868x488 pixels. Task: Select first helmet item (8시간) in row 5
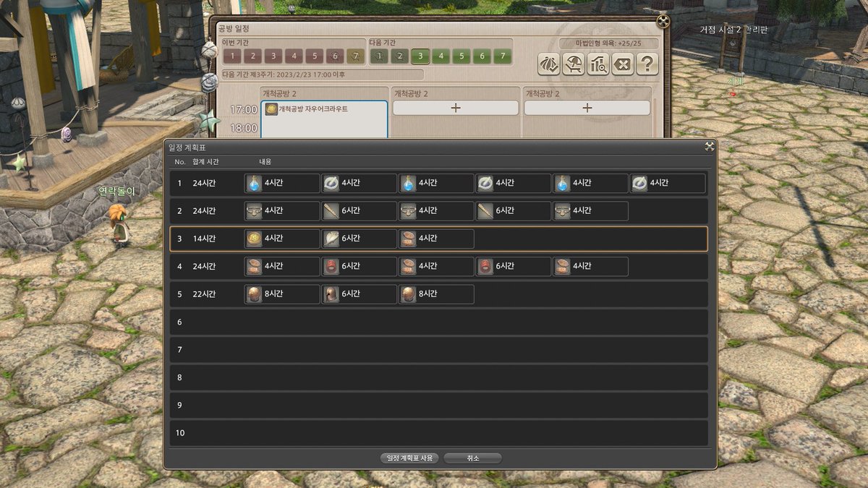(x=282, y=294)
